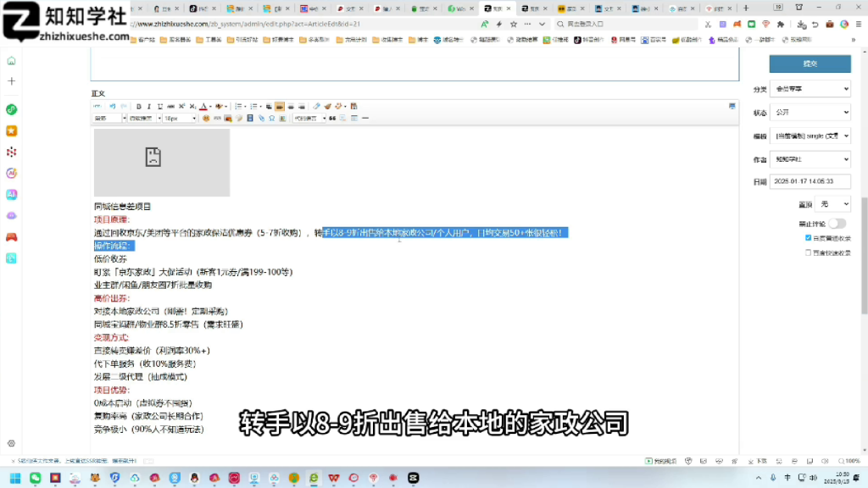Toggle bold formatting in the editor

tap(139, 105)
